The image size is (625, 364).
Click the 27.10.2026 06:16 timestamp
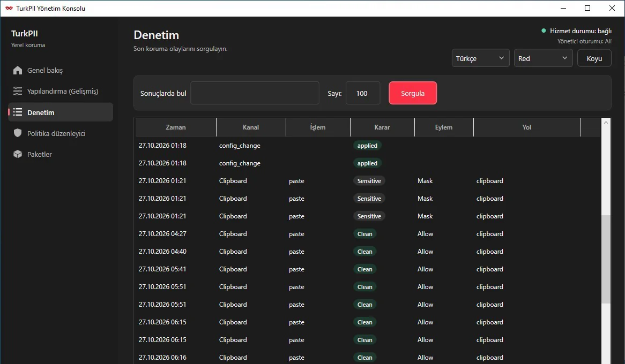[162, 358]
